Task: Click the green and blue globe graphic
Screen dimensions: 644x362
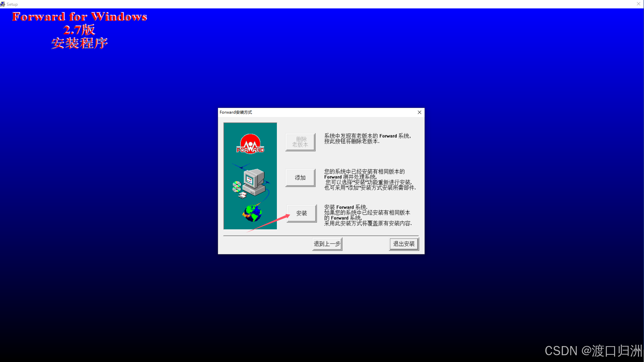Action: point(252,213)
